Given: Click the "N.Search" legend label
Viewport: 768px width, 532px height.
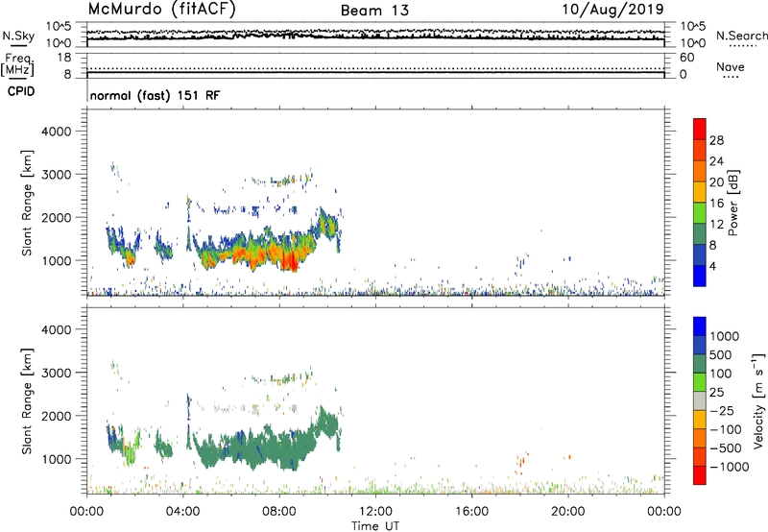Looking at the screenshot, I should [741, 36].
